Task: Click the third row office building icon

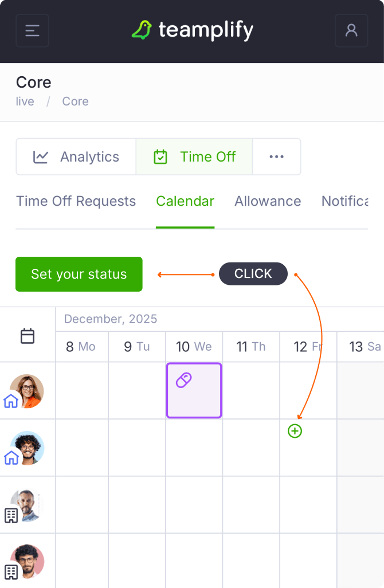Action: coord(11,515)
